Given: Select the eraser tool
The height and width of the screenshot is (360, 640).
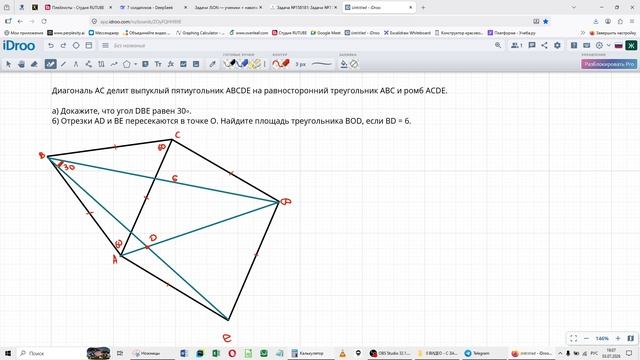Looking at the screenshot, I should pos(34,64).
